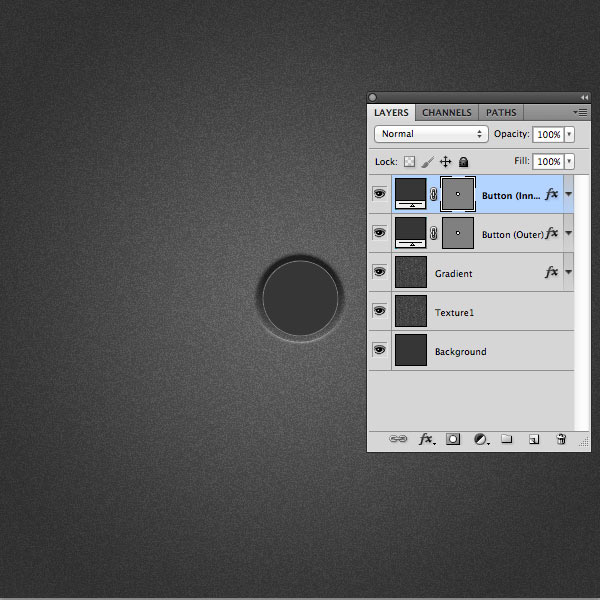600x600 pixels.
Task: Select Button (Outer) fill layer thumbnail
Action: 411,233
